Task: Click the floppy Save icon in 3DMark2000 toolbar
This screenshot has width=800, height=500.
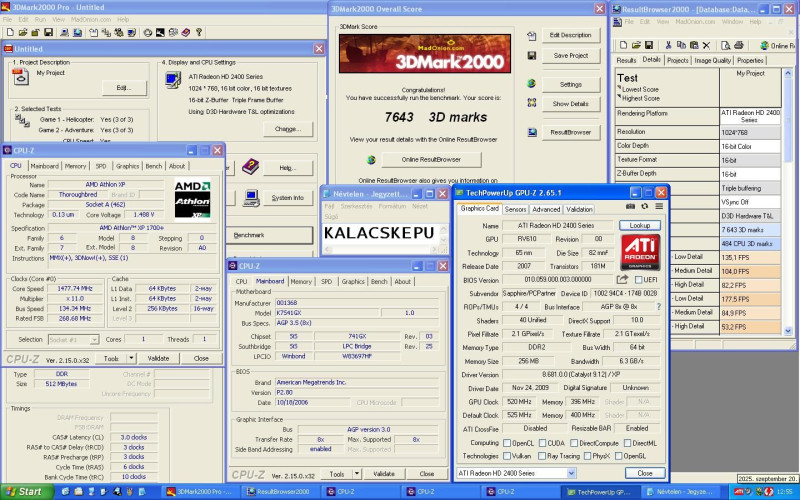Action: pos(48,33)
